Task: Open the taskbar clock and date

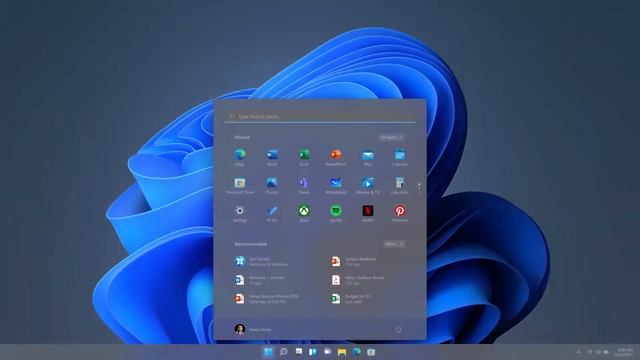Action: [625, 352]
